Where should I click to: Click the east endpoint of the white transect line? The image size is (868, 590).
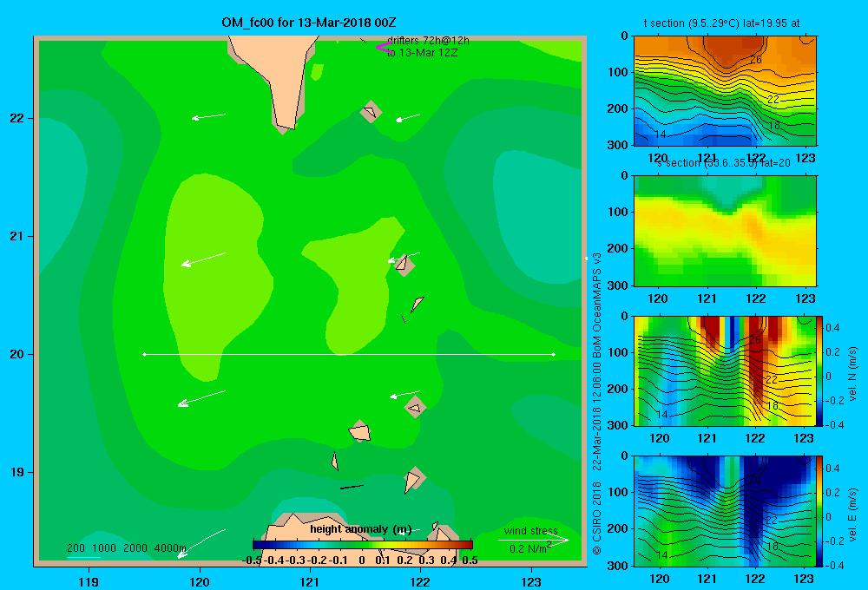[554, 354]
